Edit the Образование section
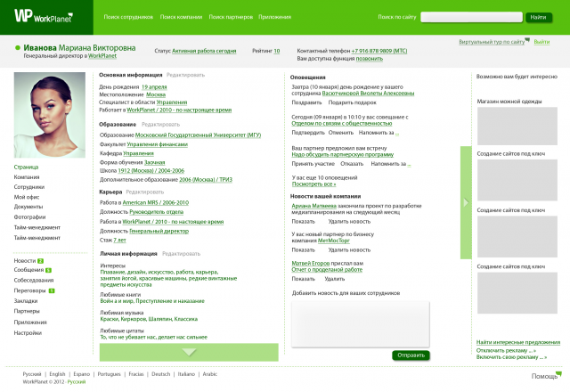570x392 pixels. coord(160,125)
